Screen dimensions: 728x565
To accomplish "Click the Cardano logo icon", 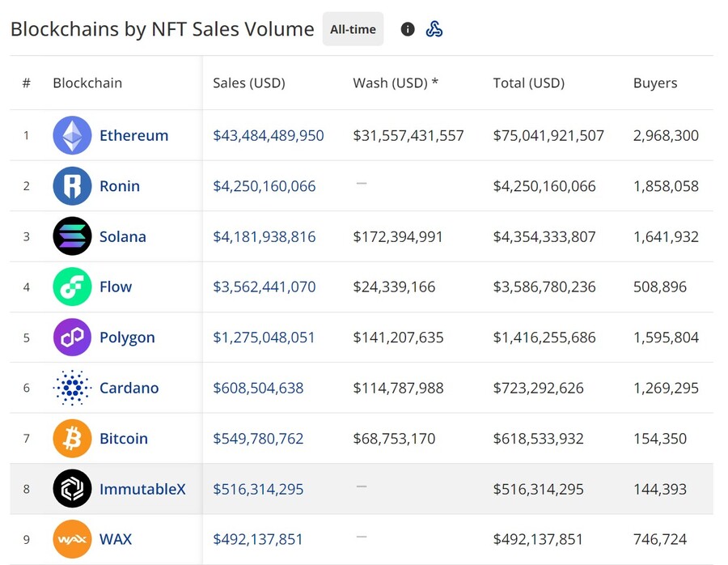I will coord(72,388).
